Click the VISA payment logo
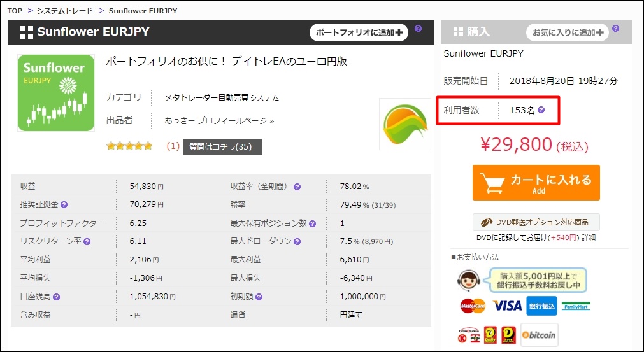 507,306
